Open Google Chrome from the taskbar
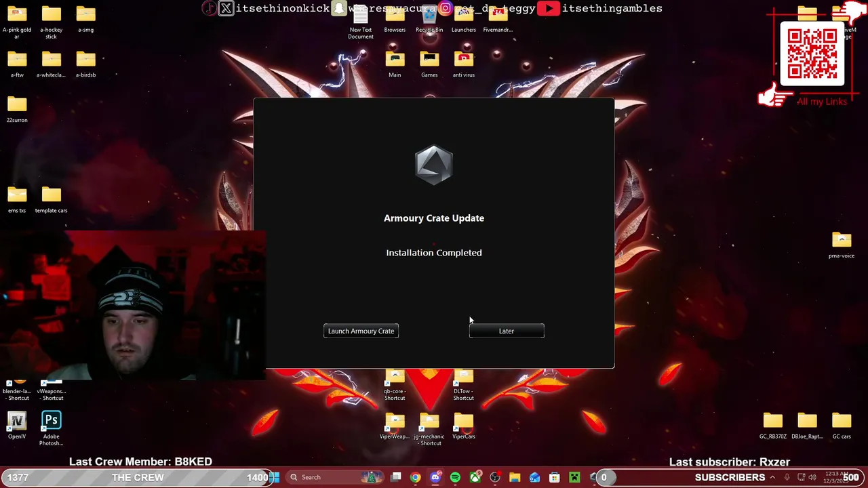868x488 pixels. 416,477
